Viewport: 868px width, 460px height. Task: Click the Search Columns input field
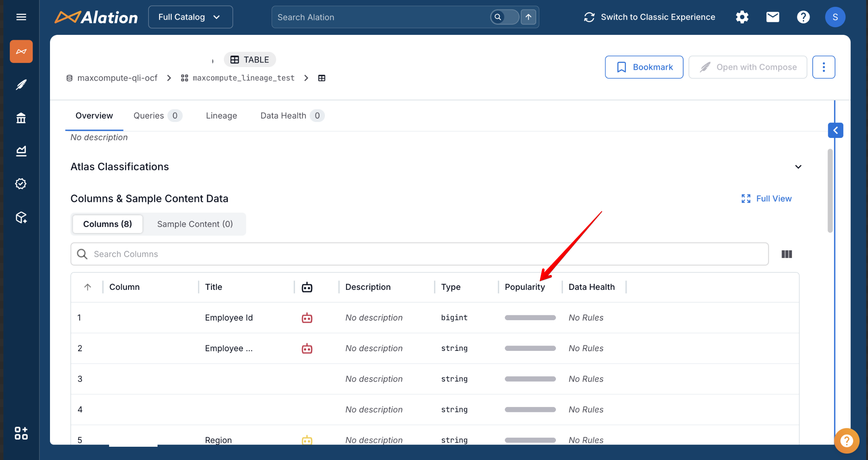pyautogui.click(x=419, y=254)
